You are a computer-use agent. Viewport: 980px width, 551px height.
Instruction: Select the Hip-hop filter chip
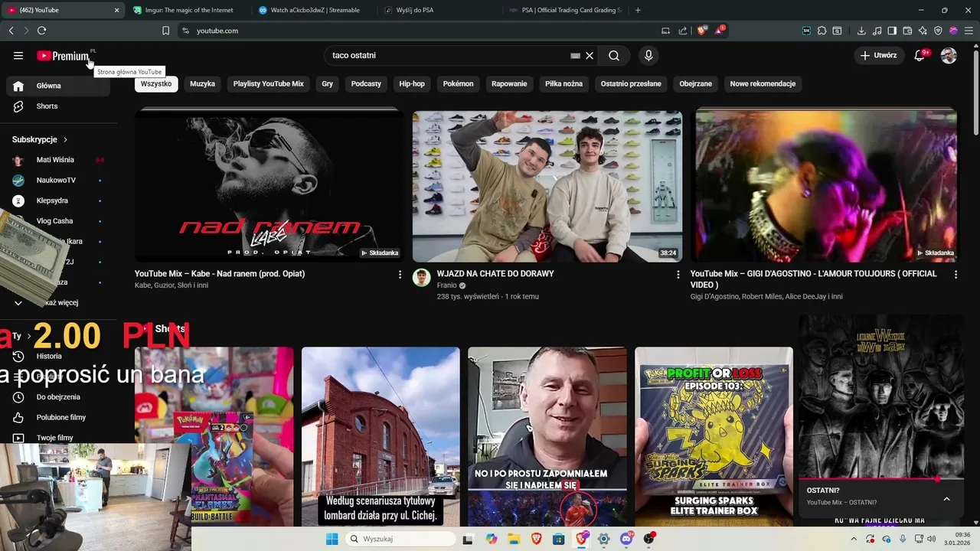click(412, 83)
